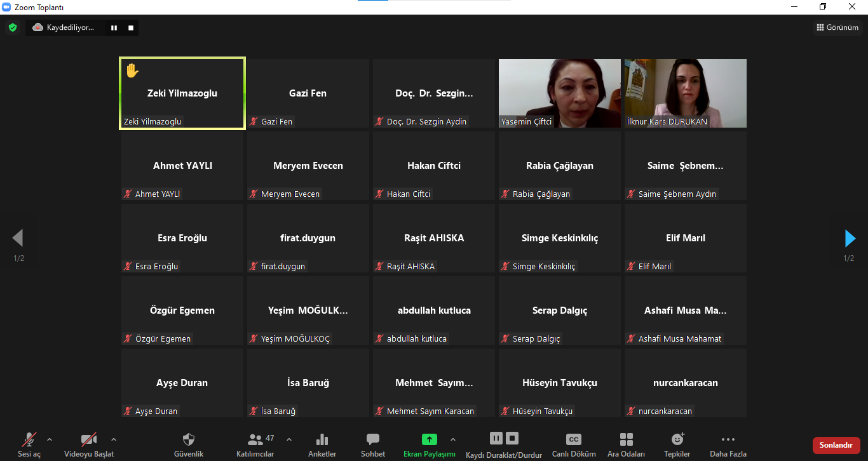868x461 pixels.
Task: Click the 1/2 page indicator on right
Action: [x=849, y=258]
